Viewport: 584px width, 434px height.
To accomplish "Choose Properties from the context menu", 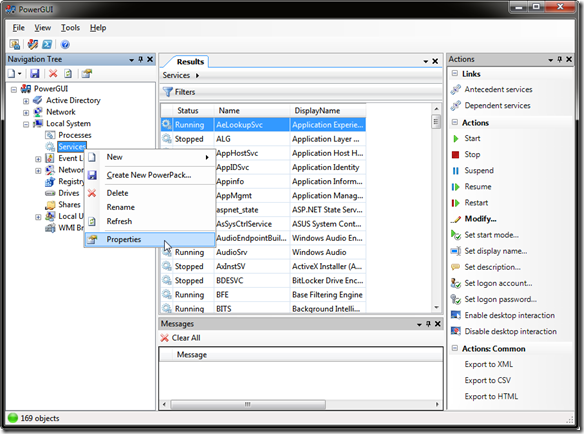I will tap(150, 240).
